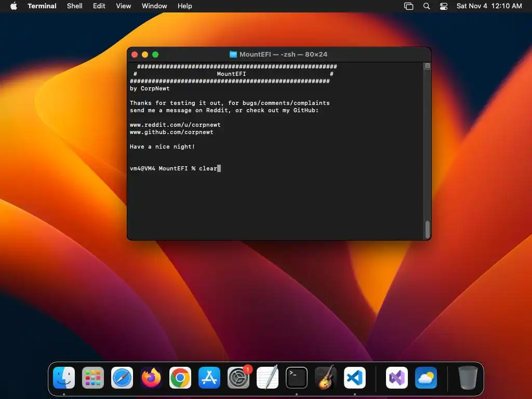Click the terminal vertical scrollbar thumb
Image resolution: width=532 pixels, height=399 pixels.
tap(428, 229)
